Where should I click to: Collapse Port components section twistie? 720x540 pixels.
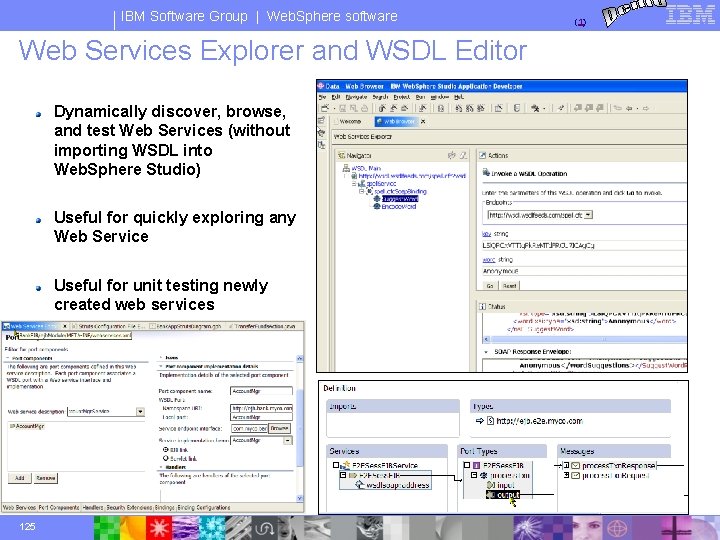coord(8,358)
